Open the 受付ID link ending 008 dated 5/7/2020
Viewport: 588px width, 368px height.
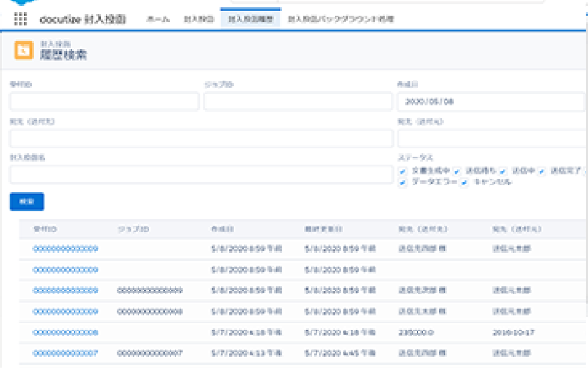coord(65,332)
